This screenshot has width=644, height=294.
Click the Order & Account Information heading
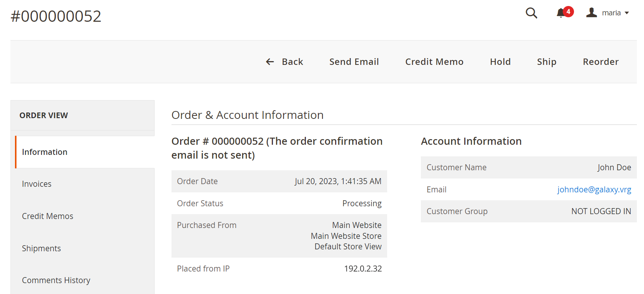(x=247, y=115)
